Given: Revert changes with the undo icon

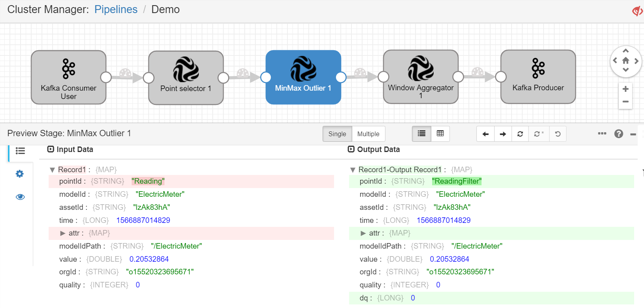Looking at the screenshot, I should (x=558, y=134).
